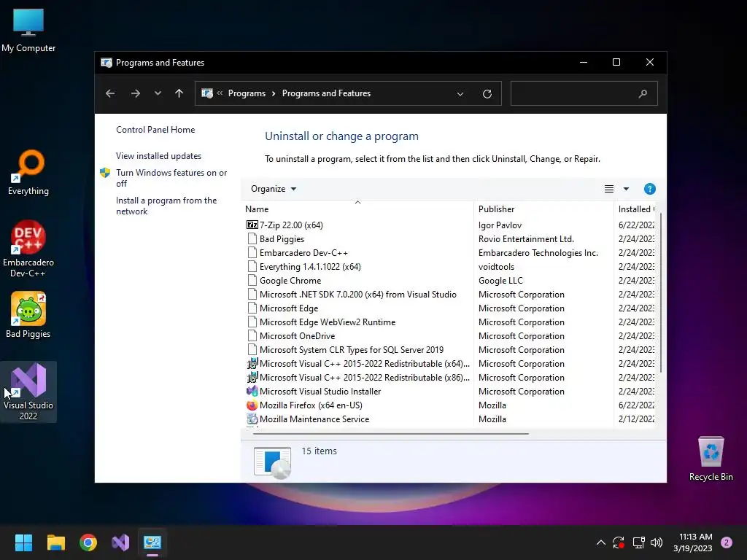
Task: Expand address bar history dropdown
Action: [460, 94]
